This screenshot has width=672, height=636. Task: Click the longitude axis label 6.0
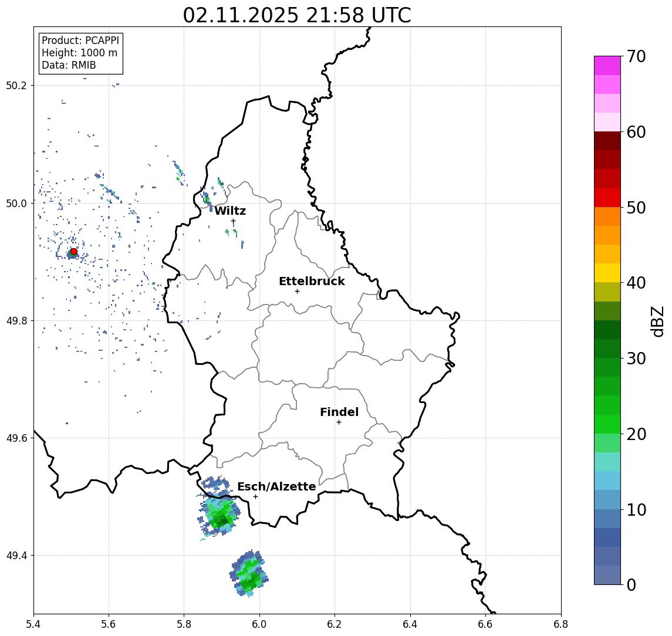coord(259,624)
